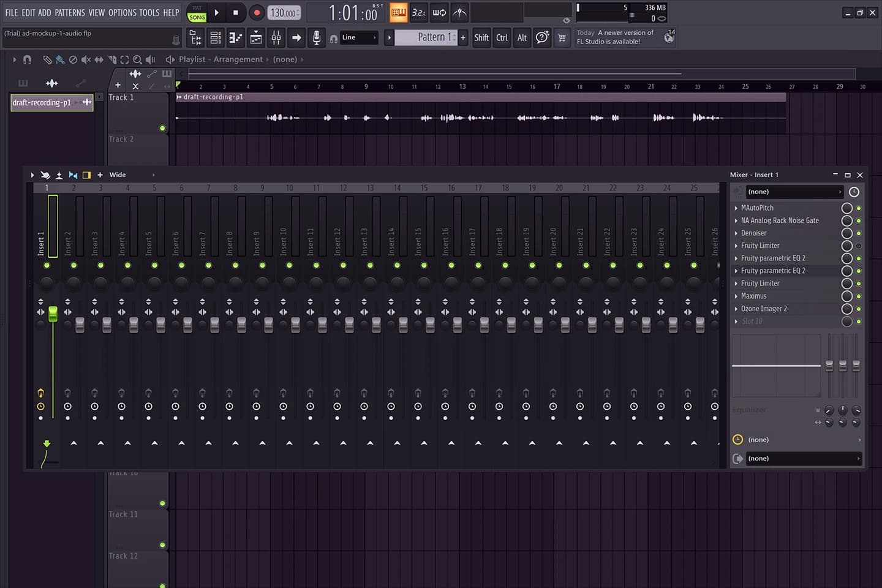Screen dimensions: 882x588
Task: Click the loop recording icon
Action: tap(439, 12)
